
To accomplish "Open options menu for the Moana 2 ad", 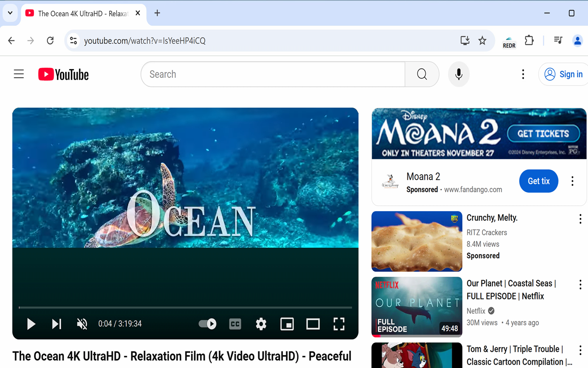I will click(572, 181).
